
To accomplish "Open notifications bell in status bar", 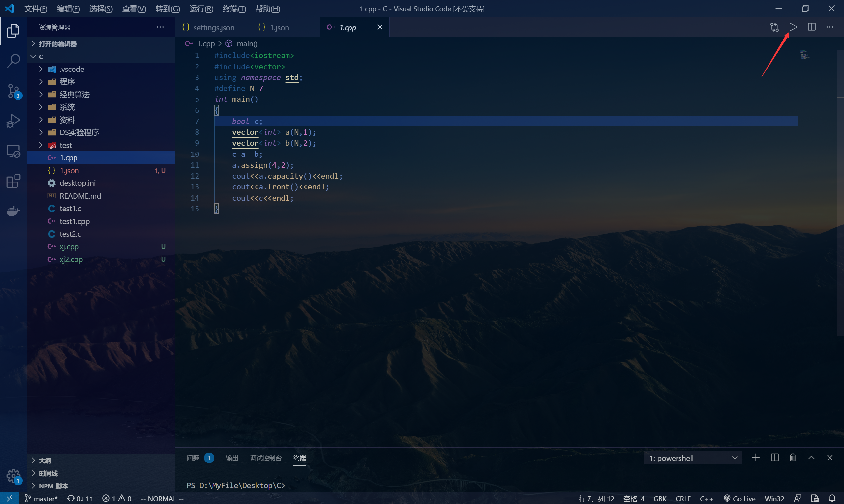I will [x=832, y=499].
